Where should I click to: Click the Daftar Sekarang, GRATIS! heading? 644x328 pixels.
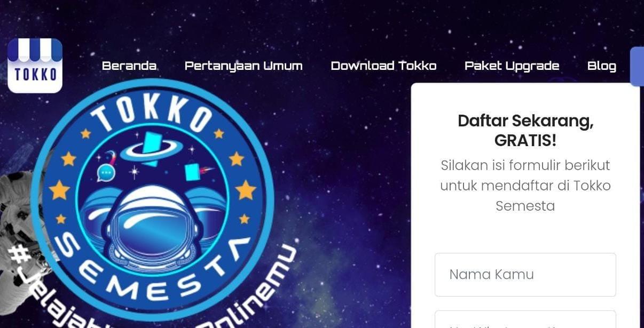tap(525, 131)
